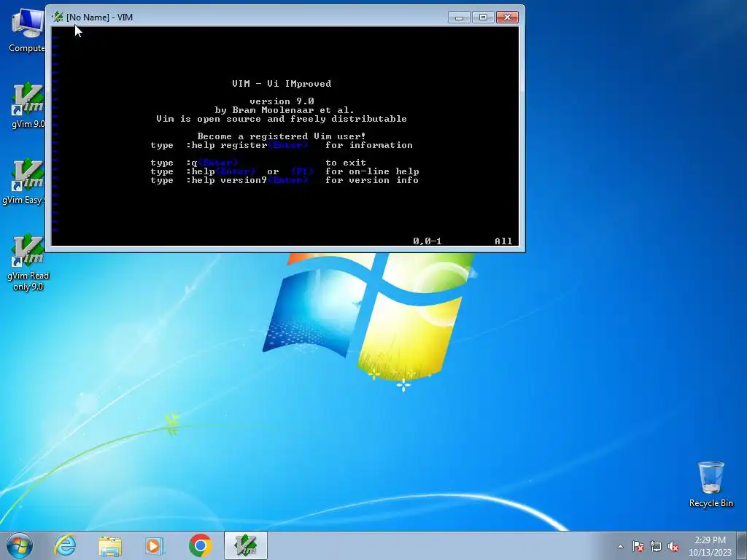
Task: Minimize the VIM window
Action: pos(460,17)
